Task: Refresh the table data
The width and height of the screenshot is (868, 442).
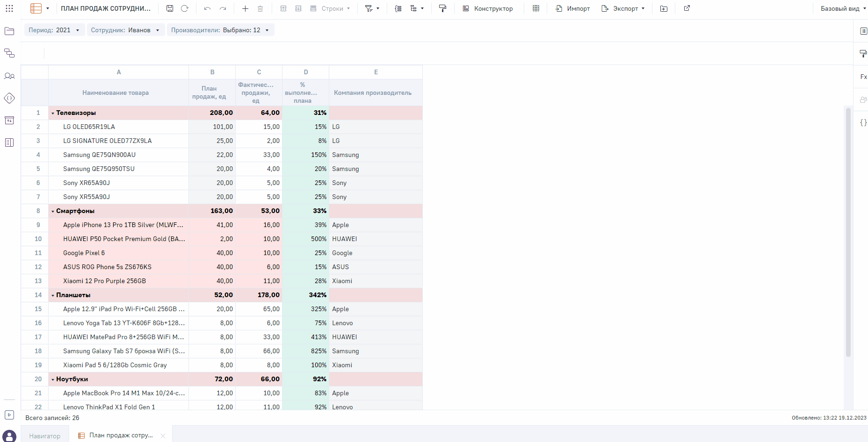Action: (185, 8)
